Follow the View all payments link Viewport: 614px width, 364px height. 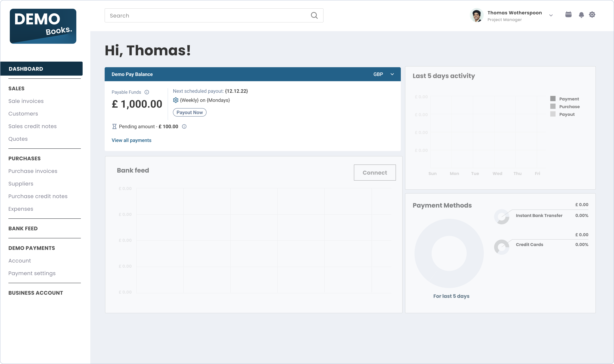[x=131, y=140]
